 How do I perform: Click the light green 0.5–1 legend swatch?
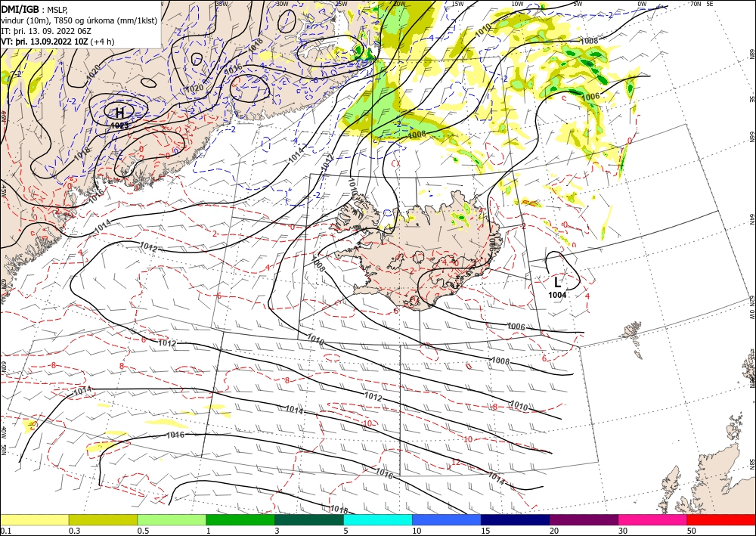point(172,519)
